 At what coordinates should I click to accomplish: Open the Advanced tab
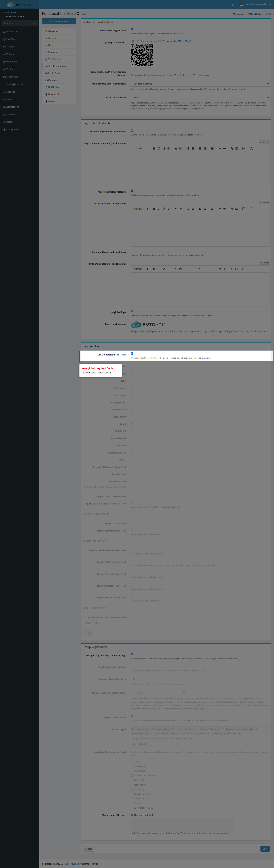tap(59, 101)
